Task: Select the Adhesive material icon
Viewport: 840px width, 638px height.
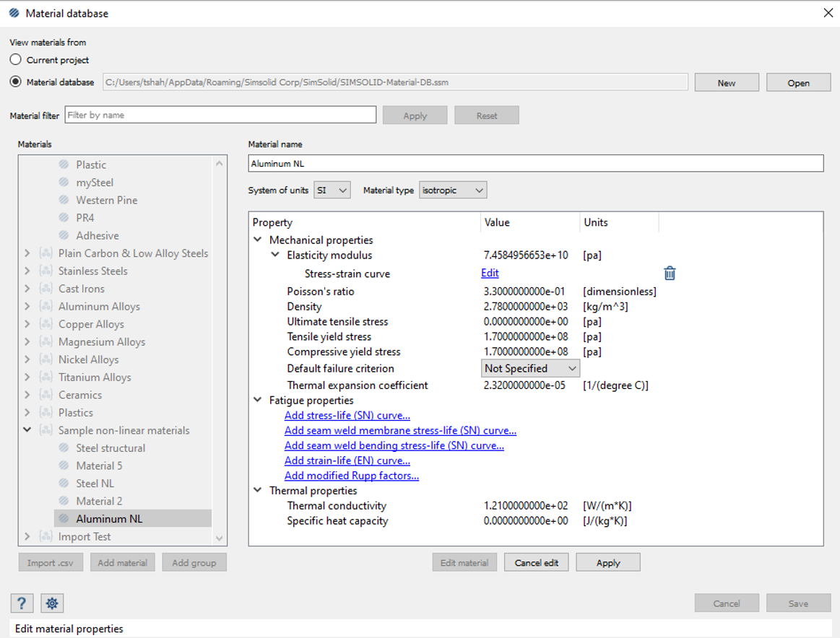Action: [x=64, y=235]
